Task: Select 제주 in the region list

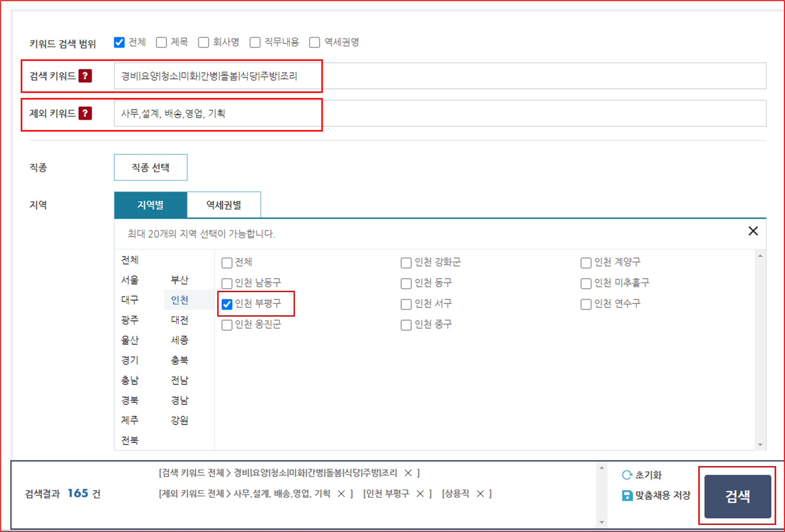Action: [x=130, y=420]
